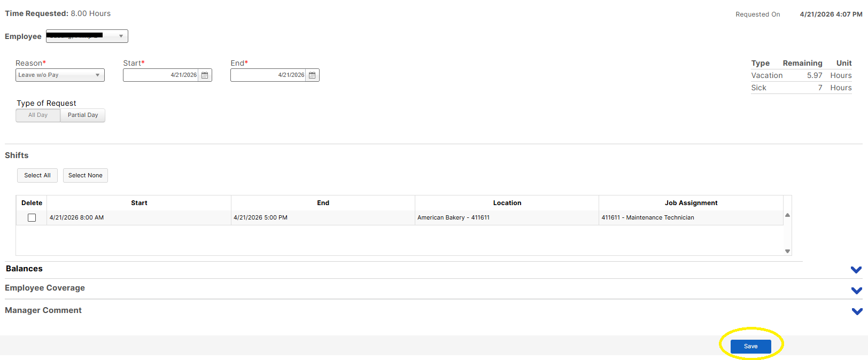Screen dimensions: 868x360
Task: Click the Select None shifts button
Action: point(86,175)
